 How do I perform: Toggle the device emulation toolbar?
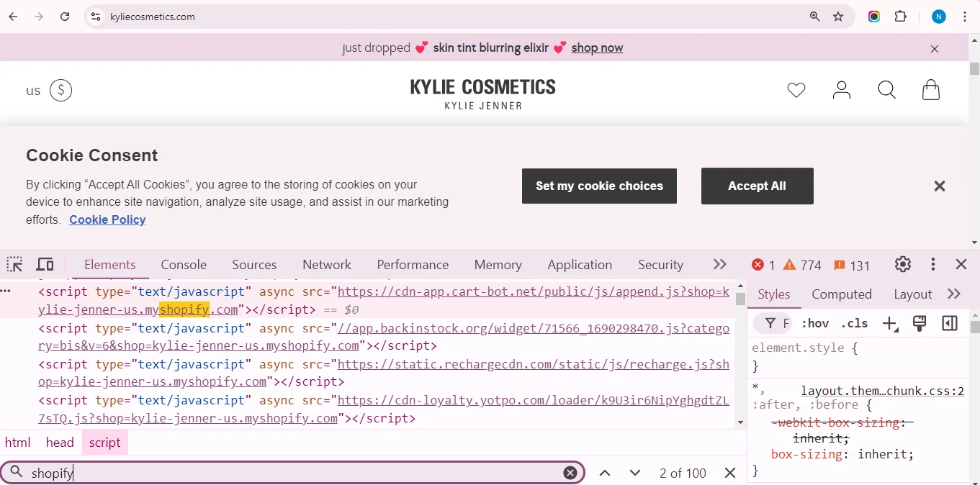[x=45, y=264]
